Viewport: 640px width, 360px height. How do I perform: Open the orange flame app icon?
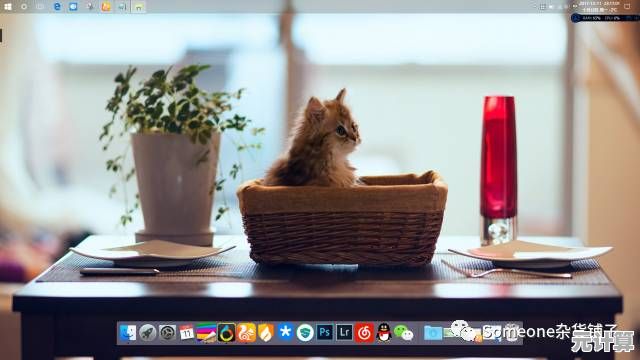(x=266, y=333)
